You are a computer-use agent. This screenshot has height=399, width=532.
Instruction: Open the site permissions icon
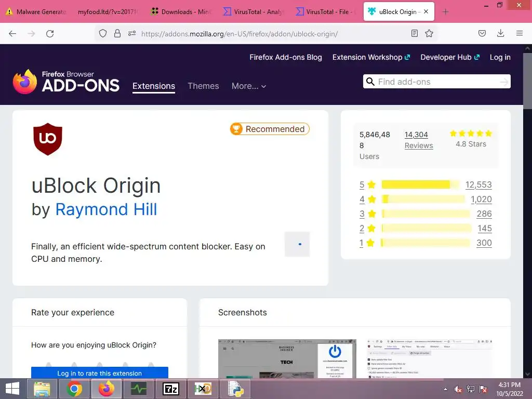[132, 34]
